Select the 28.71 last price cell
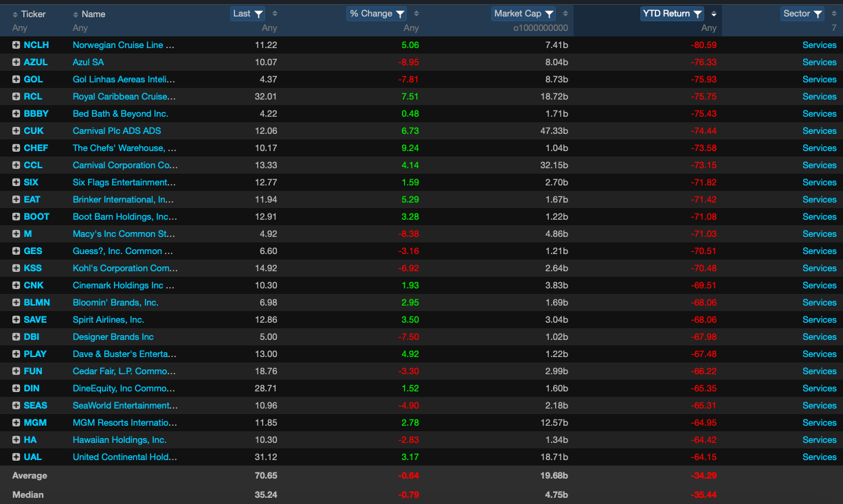This screenshot has height=504, width=843. point(266,388)
